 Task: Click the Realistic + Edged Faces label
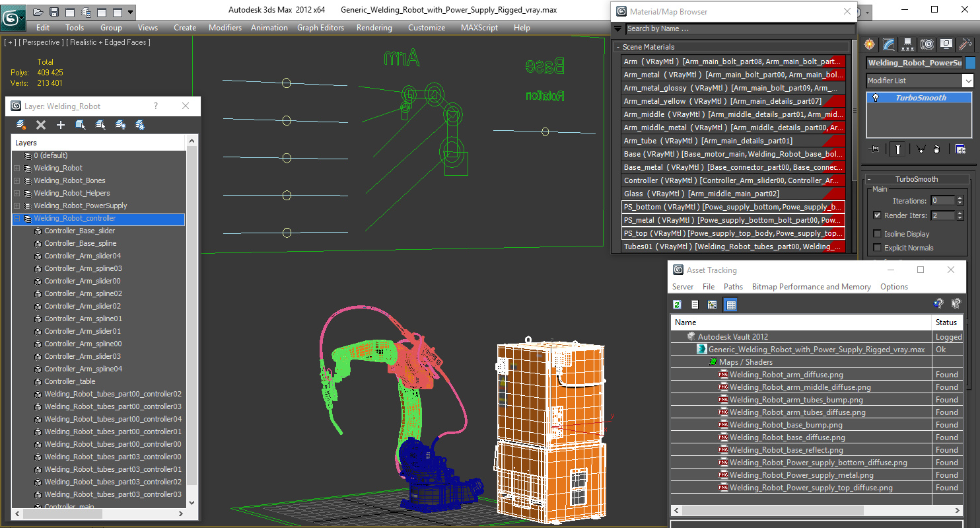coord(109,42)
